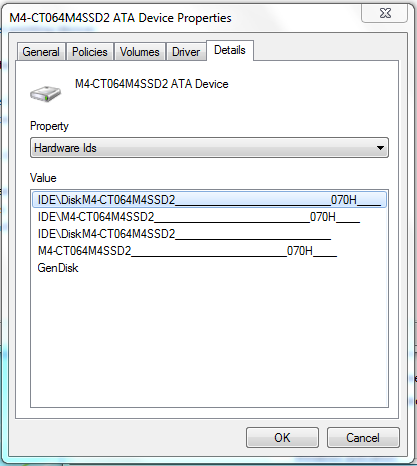The height and width of the screenshot is (466, 417).
Task: Select the Details tab
Action: point(230,50)
